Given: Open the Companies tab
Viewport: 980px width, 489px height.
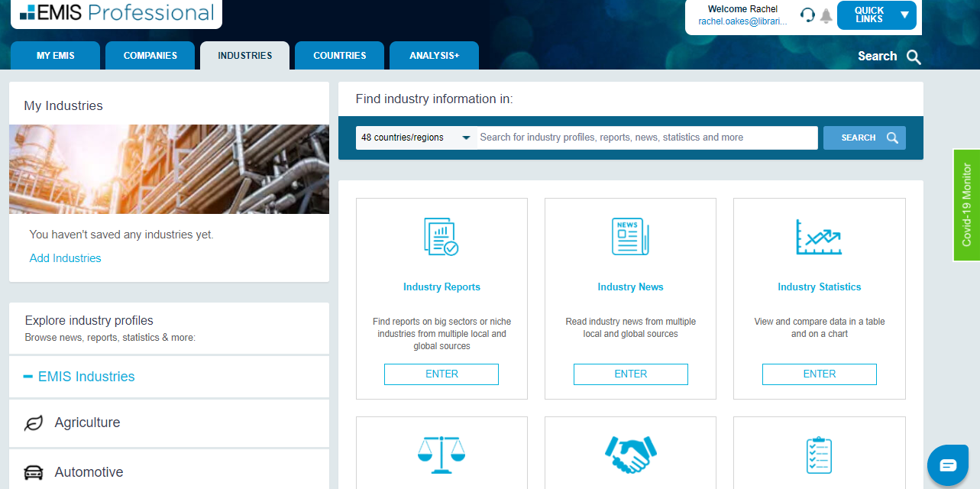Looking at the screenshot, I should click(150, 56).
